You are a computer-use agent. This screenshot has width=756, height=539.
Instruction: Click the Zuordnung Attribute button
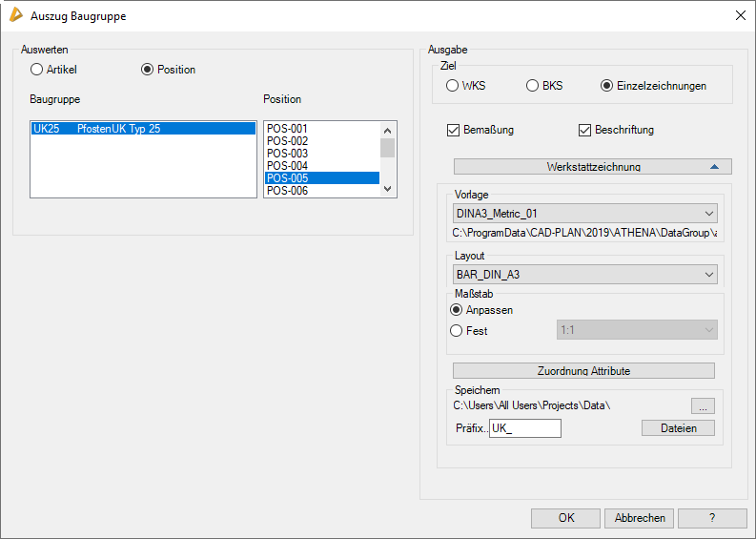tap(583, 371)
